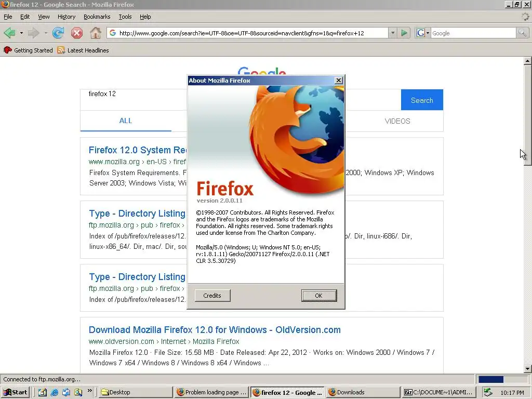Image resolution: width=532 pixels, height=399 pixels.
Task: Click the Forward navigation arrow
Action: coord(34,33)
